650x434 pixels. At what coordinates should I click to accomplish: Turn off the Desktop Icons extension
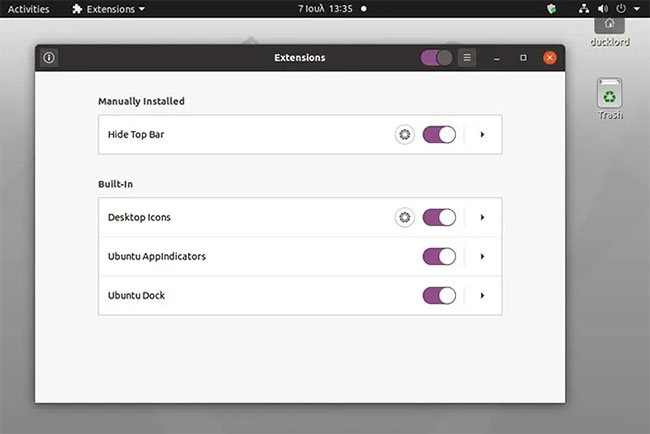[439, 217]
